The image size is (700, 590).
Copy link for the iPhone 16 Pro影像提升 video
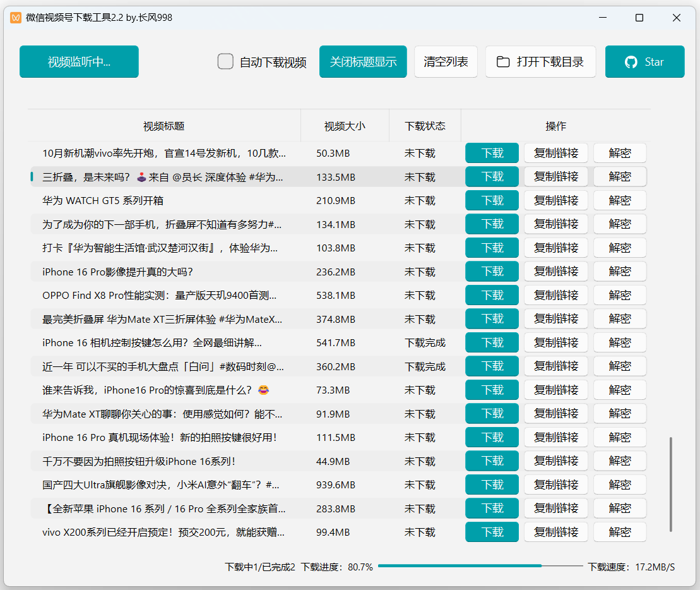555,271
